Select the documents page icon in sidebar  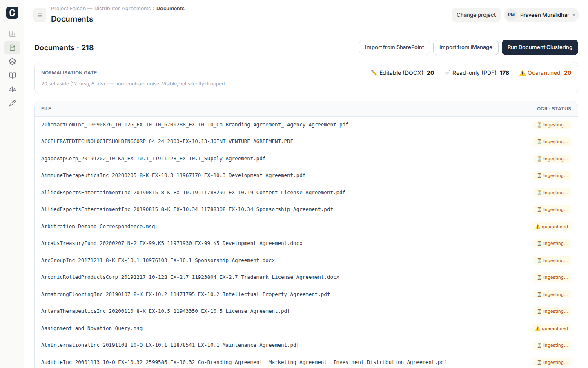pos(12,48)
